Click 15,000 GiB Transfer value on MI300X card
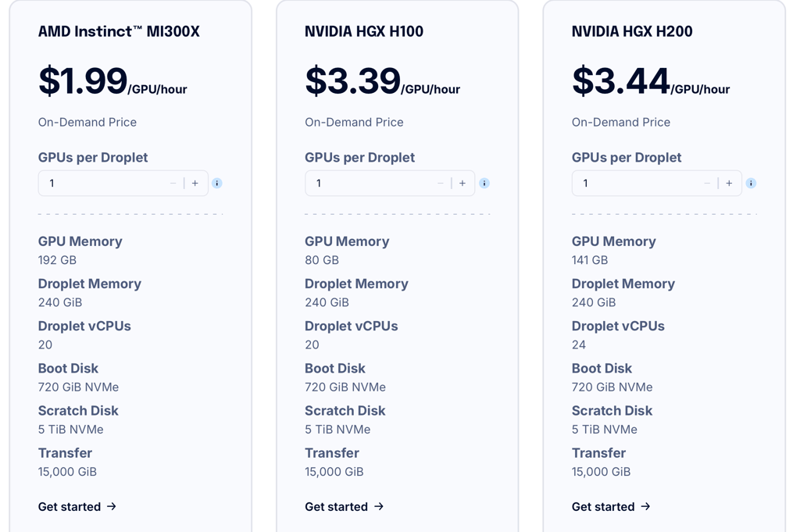The height and width of the screenshot is (532, 800). click(x=67, y=472)
